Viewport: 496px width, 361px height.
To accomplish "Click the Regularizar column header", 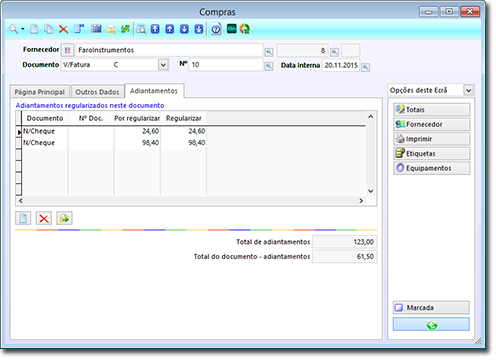I will point(183,118).
